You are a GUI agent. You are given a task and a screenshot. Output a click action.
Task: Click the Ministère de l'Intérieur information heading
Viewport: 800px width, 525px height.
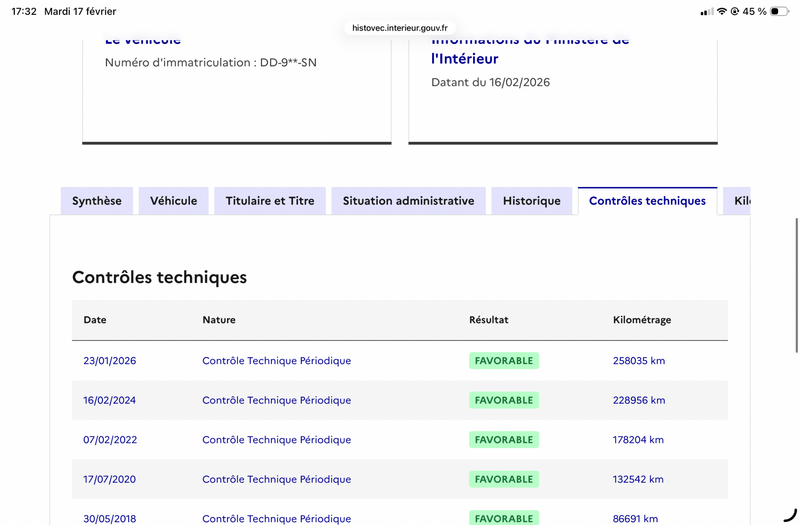(x=530, y=50)
